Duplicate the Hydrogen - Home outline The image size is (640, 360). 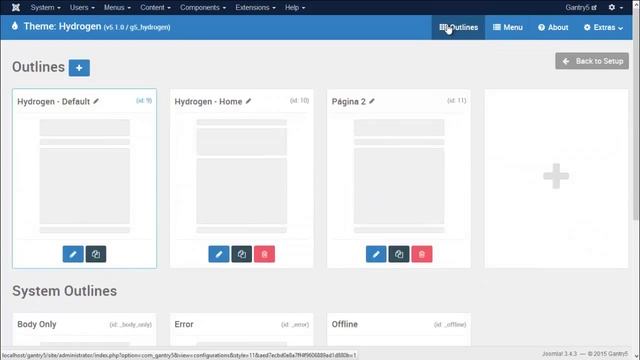tap(242, 254)
